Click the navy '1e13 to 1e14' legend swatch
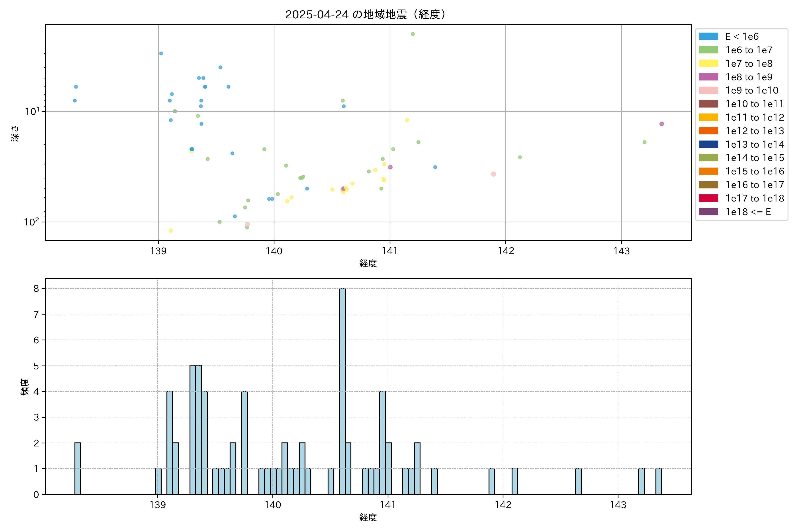Viewport: 798px width, 532px height. coord(708,144)
